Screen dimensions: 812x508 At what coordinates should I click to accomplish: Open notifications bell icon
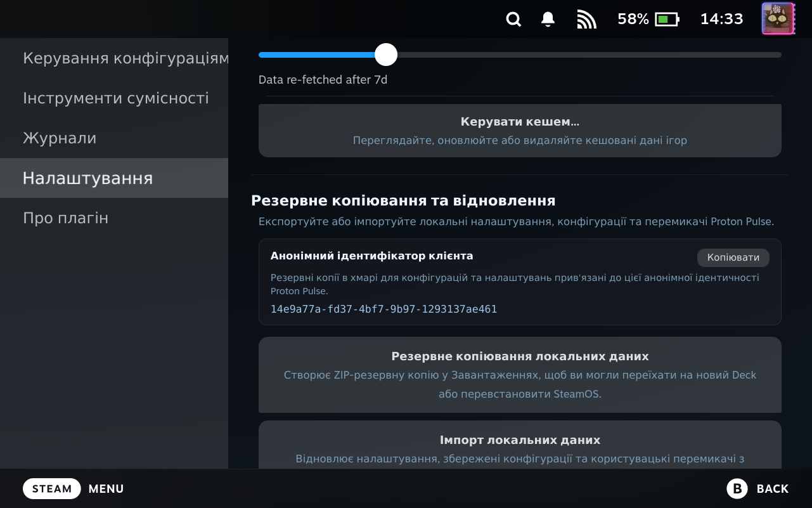coord(548,20)
